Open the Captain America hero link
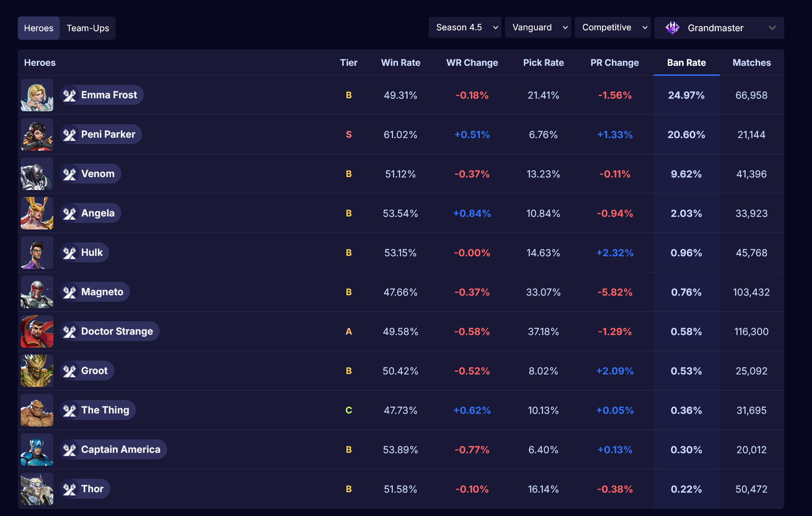Image resolution: width=812 pixels, height=516 pixels. click(113, 450)
